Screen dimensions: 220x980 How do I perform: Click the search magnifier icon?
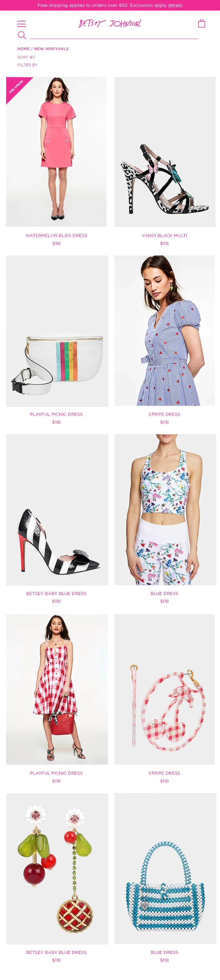22,35
